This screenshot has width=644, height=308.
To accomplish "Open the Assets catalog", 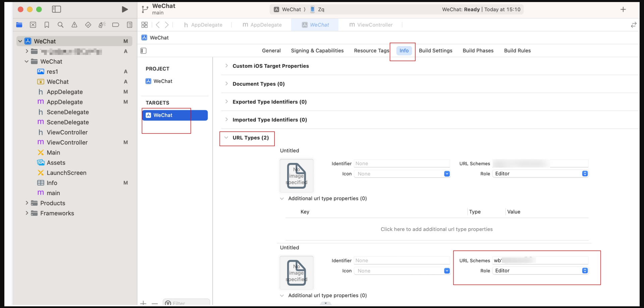I will (56, 163).
